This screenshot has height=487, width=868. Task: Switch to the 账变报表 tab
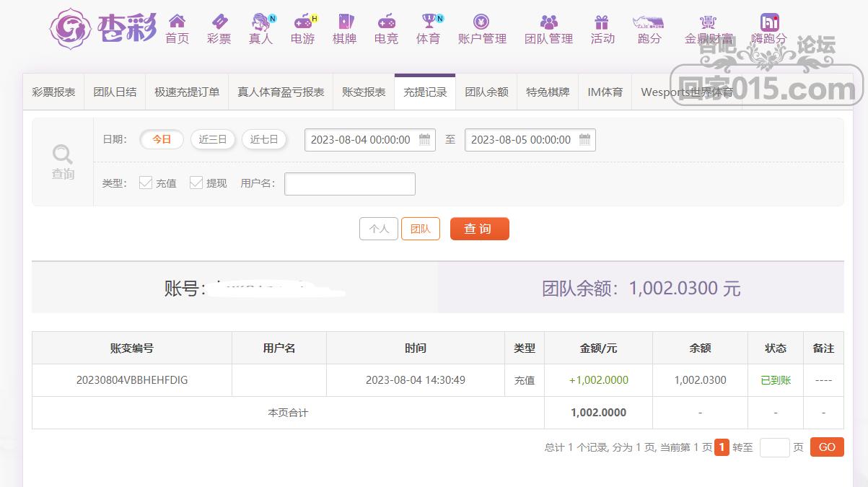364,92
